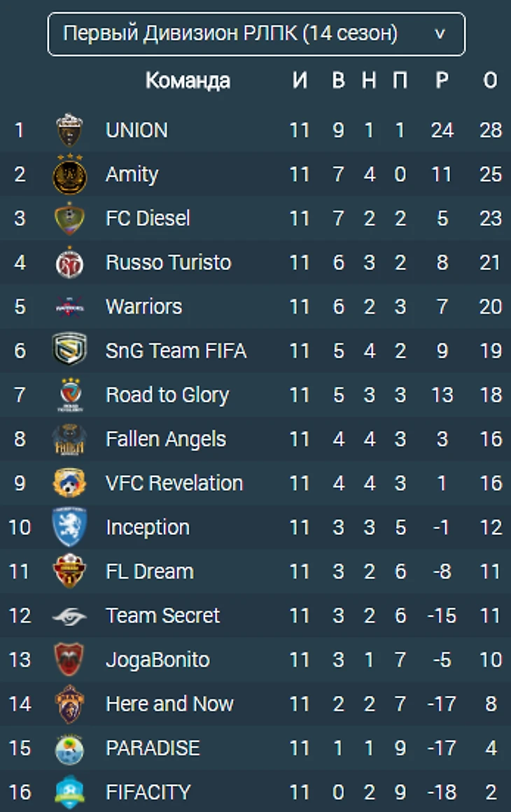The width and height of the screenshot is (511, 812).
Task: Click the Inception blue shield logo
Action: pyautogui.click(x=69, y=527)
